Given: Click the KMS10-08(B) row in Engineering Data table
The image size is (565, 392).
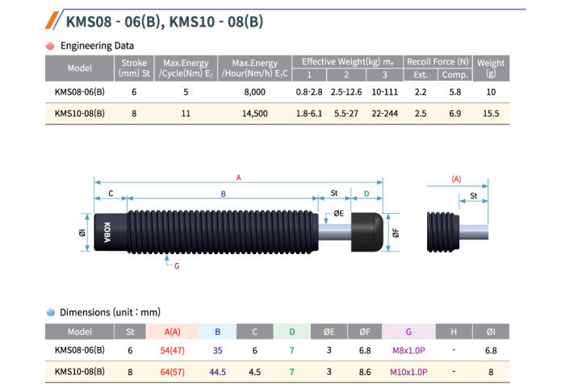Looking at the screenshot, I should click(79, 114).
